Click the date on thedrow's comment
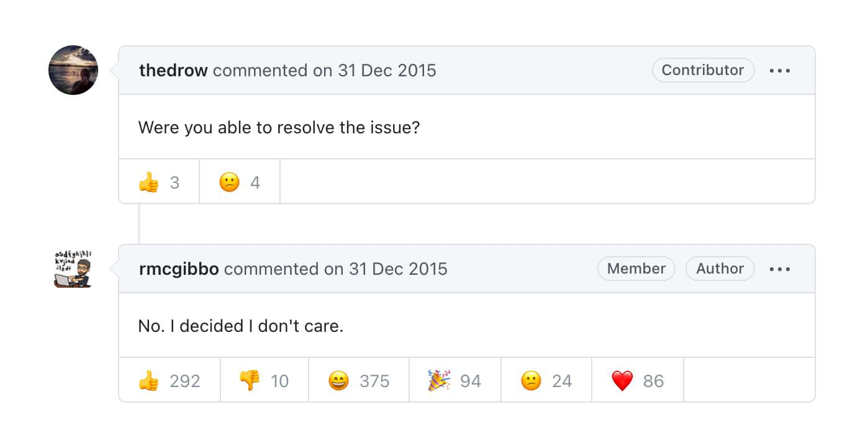Viewport: 868px width, 446px height. pos(387,71)
